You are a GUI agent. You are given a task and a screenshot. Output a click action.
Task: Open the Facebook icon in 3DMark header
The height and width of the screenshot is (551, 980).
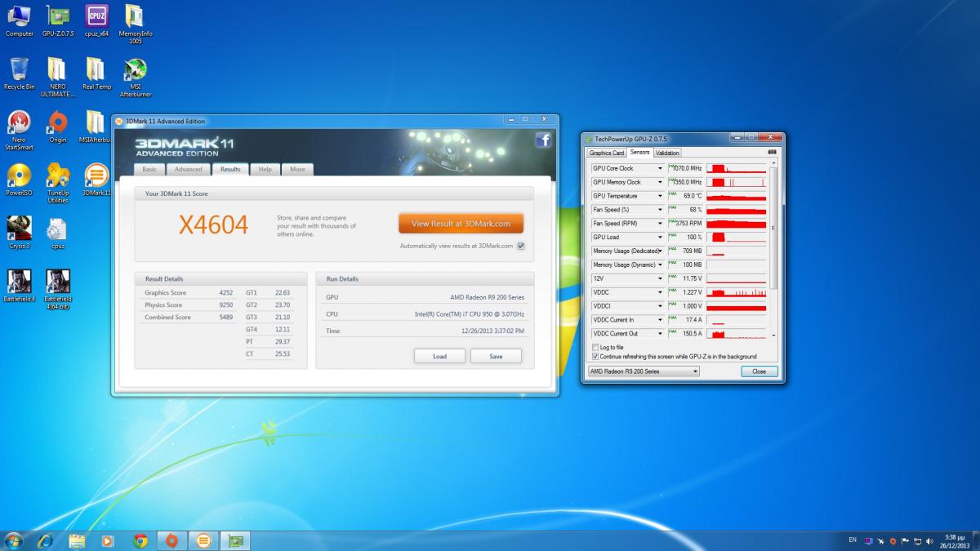tap(543, 140)
